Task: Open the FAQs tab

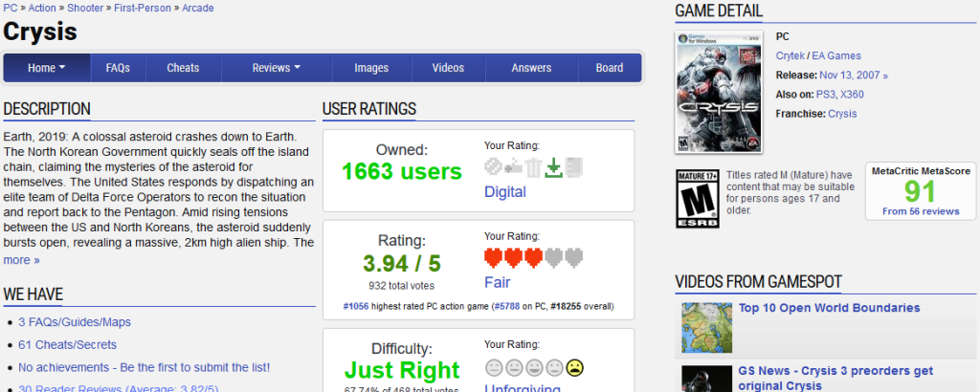Action: click(x=118, y=68)
